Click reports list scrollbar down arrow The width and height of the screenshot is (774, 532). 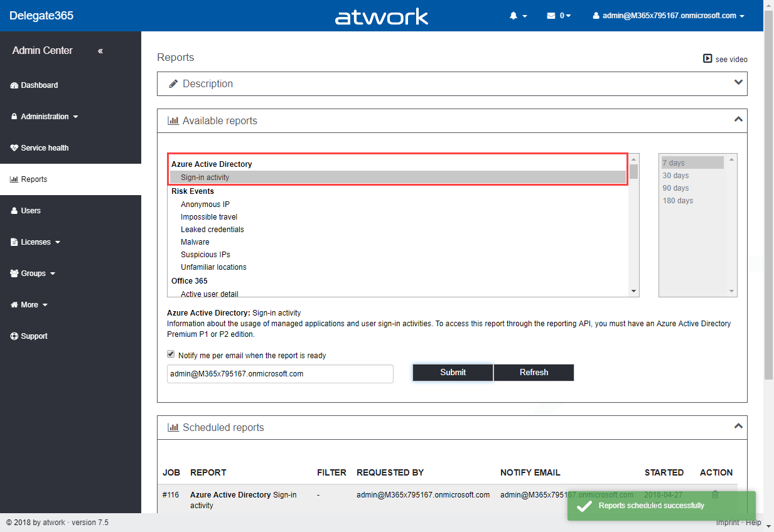pos(634,291)
